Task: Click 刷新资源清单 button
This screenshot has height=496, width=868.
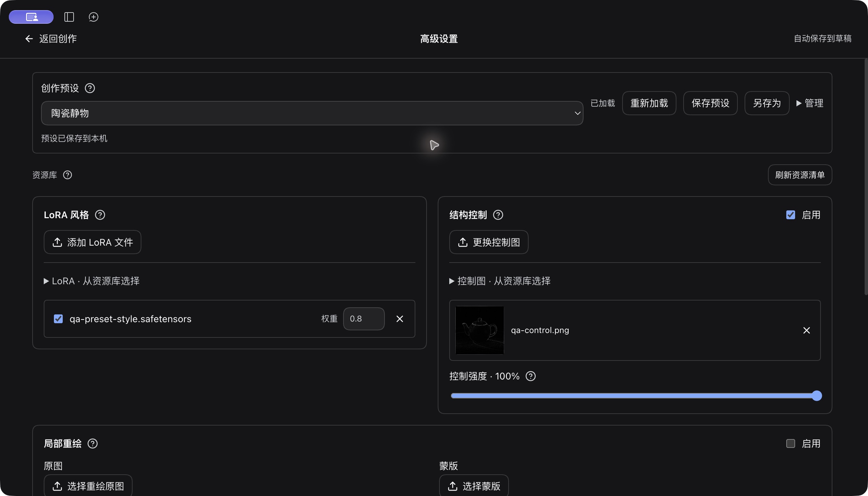Action: pos(800,175)
